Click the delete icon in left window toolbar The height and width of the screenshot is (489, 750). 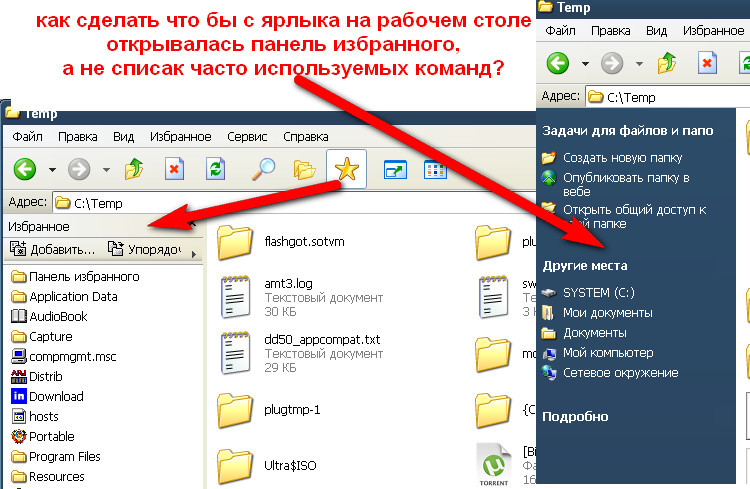point(174,169)
